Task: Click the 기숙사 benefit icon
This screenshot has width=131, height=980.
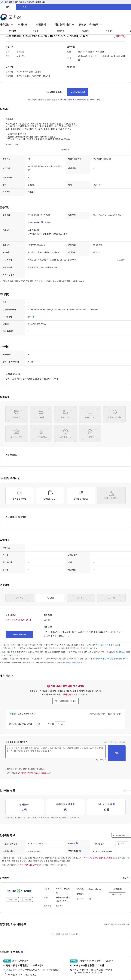Action: (x=41, y=414)
